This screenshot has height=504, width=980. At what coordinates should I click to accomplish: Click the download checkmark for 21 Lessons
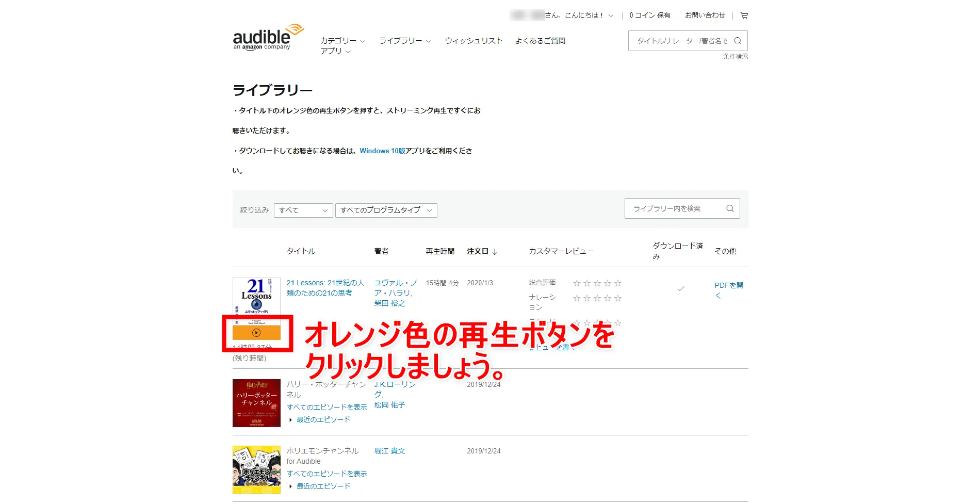(681, 288)
